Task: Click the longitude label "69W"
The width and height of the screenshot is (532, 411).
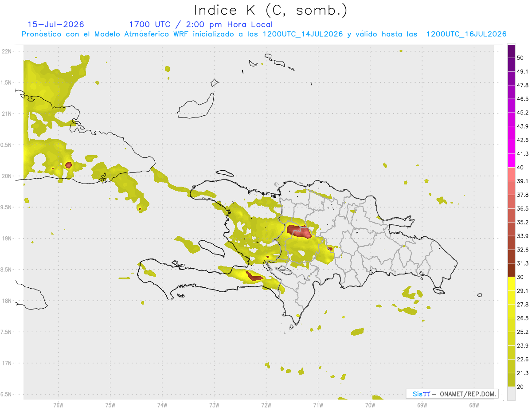Action: [422, 405]
